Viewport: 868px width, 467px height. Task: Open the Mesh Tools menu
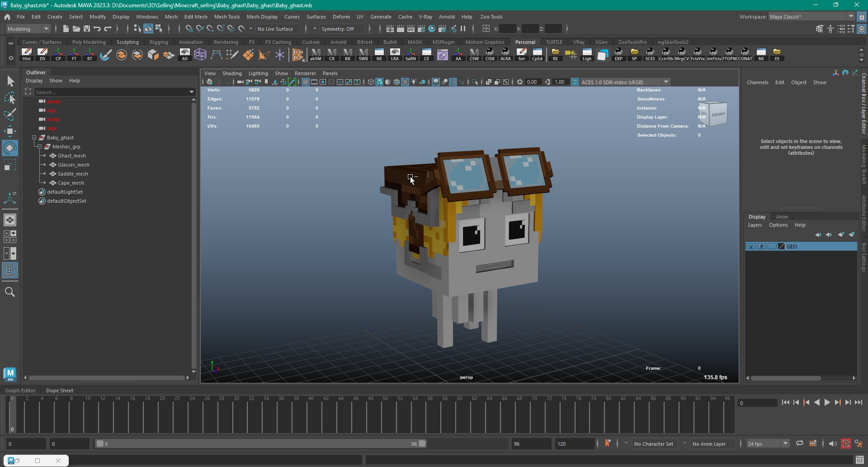tap(227, 17)
